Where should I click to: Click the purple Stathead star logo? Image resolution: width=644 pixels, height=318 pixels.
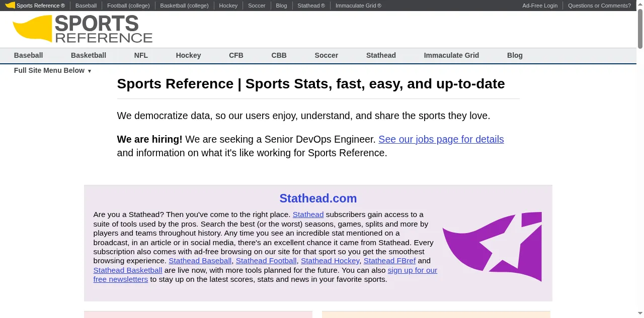point(492,246)
